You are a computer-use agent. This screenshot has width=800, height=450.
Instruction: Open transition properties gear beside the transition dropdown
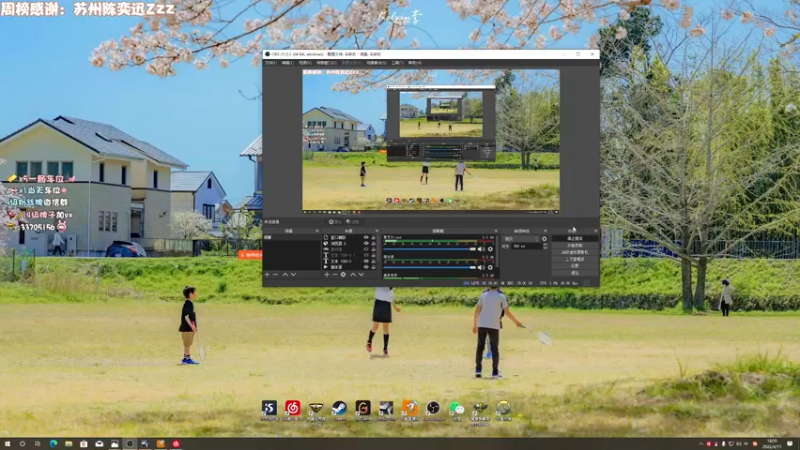click(x=544, y=239)
